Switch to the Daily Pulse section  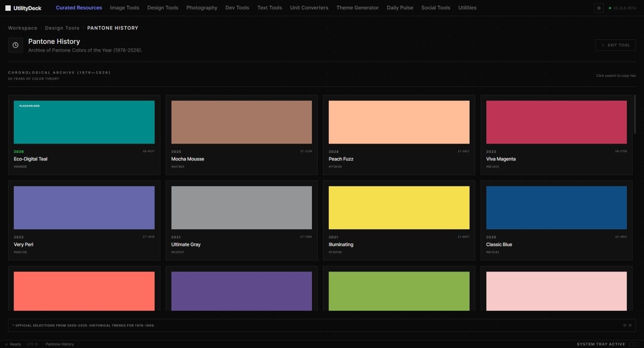pos(400,8)
